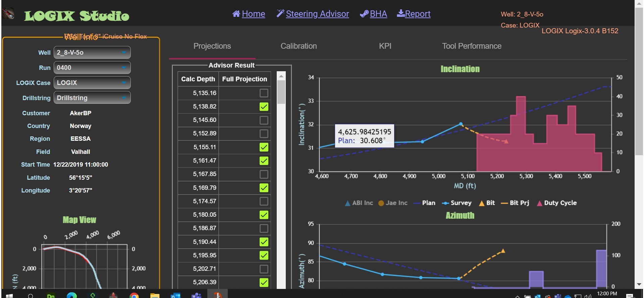The width and height of the screenshot is (644, 298).
Task: Switch to the KPI tab
Action: (x=385, y=46)
